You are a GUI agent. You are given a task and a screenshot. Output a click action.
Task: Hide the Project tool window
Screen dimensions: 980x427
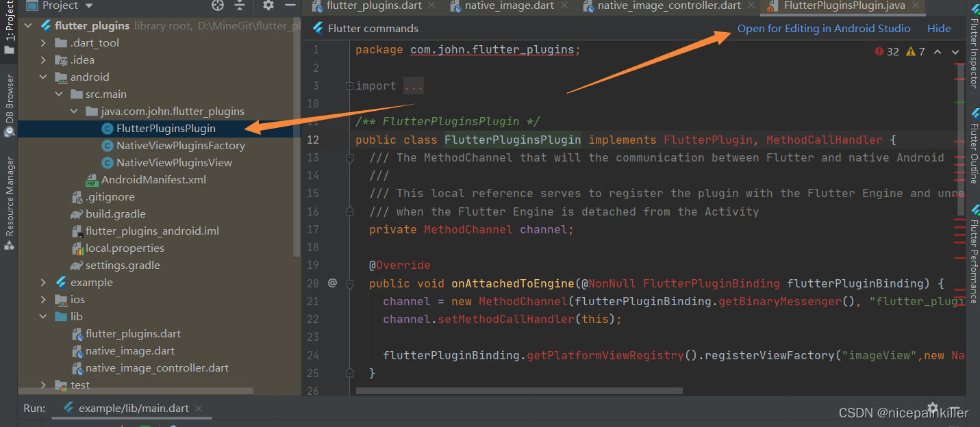[x=290, y=5]
